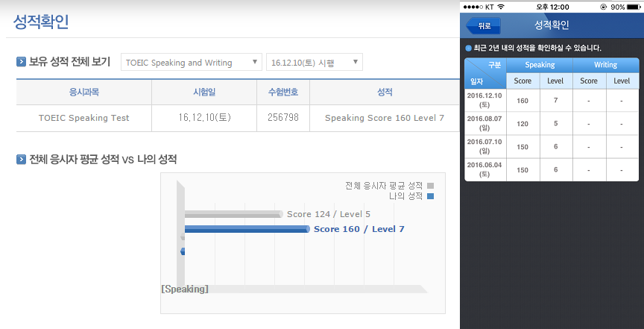
Task: Click the battery icon in phone status bar
Action: (634, 7)
